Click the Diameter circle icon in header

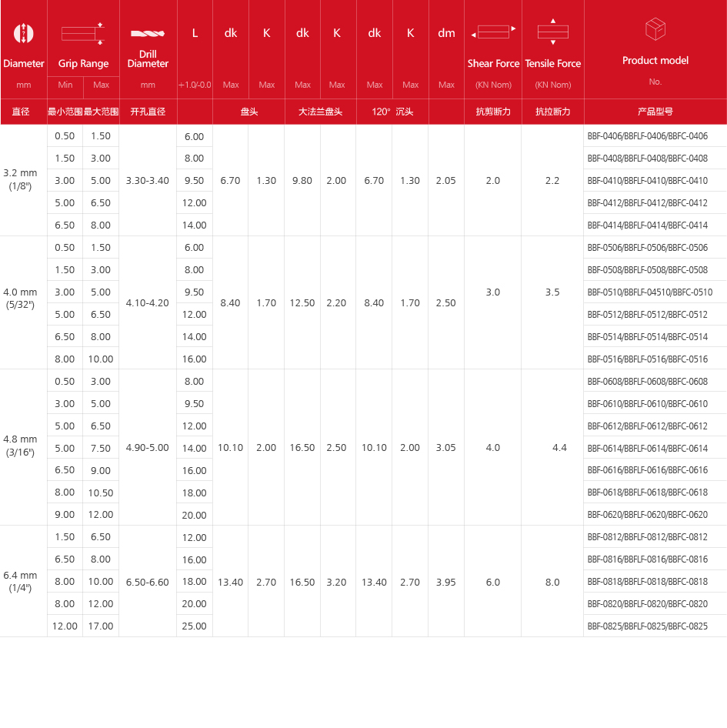click(x=24, y=32)
